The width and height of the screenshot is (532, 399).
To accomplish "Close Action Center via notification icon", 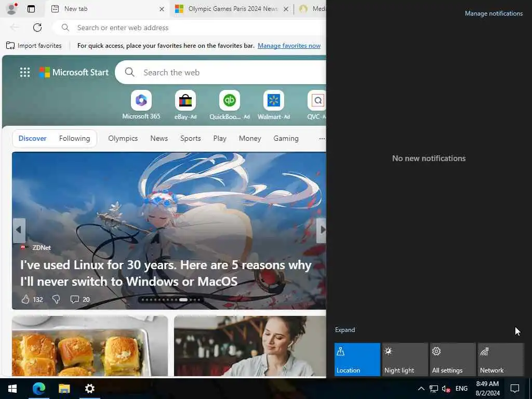I will [x=515, y=389].
